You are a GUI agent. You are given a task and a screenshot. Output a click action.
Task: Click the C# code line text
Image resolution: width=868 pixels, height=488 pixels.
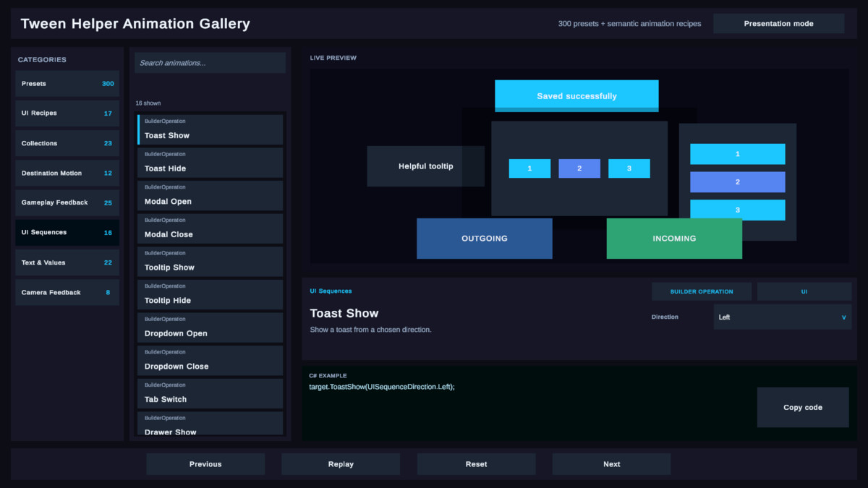point(382,387)
